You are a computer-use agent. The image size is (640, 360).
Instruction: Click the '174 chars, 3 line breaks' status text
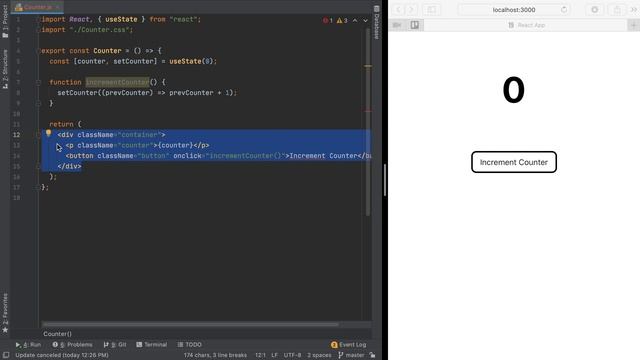point(215,355)
